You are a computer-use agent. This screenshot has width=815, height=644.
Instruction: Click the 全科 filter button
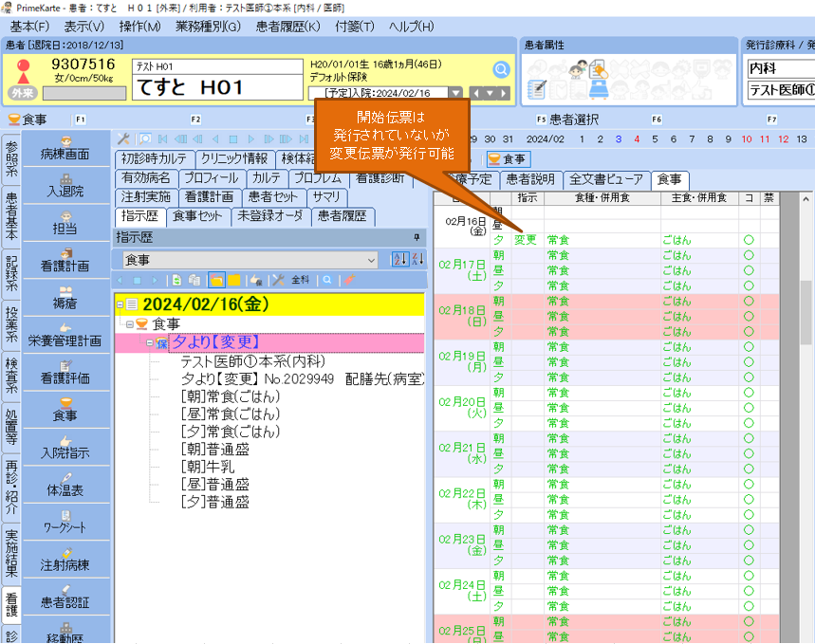300,280
